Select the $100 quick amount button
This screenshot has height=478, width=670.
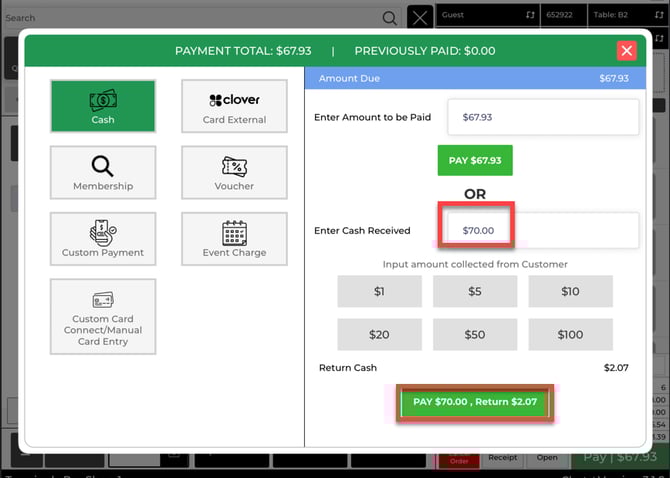[x=570, y=334]
